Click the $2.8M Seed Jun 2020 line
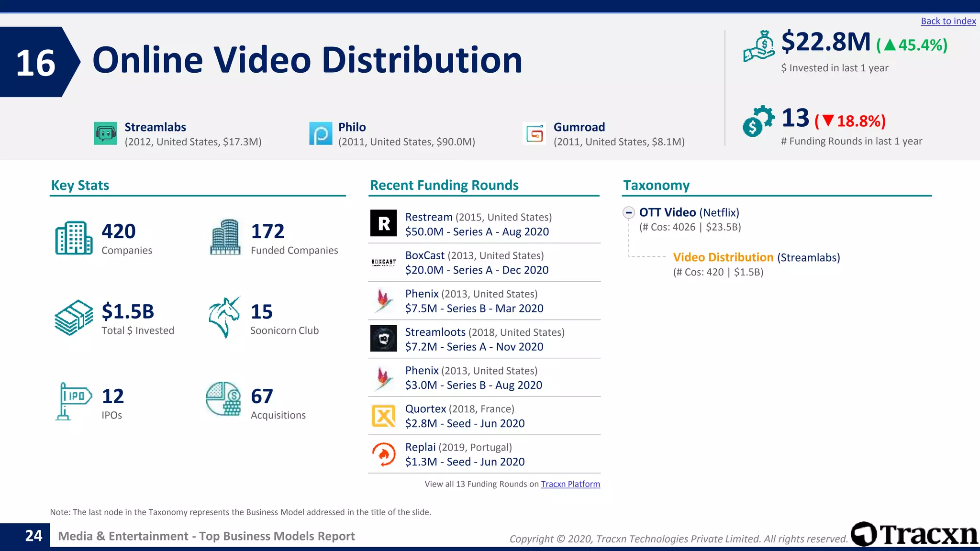Viewport: 980px width, 551px height. (x=465, y=423)
